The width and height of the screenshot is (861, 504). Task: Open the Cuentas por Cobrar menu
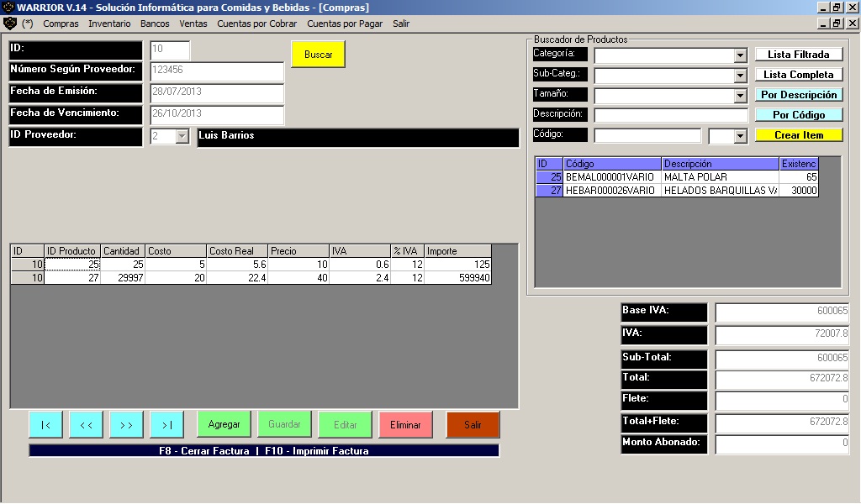click(256, 24)
